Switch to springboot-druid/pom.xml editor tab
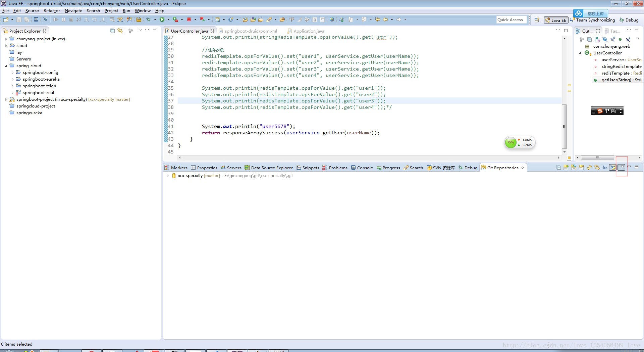This screenshot has width=644, height=352. click(x=248, y=31)
